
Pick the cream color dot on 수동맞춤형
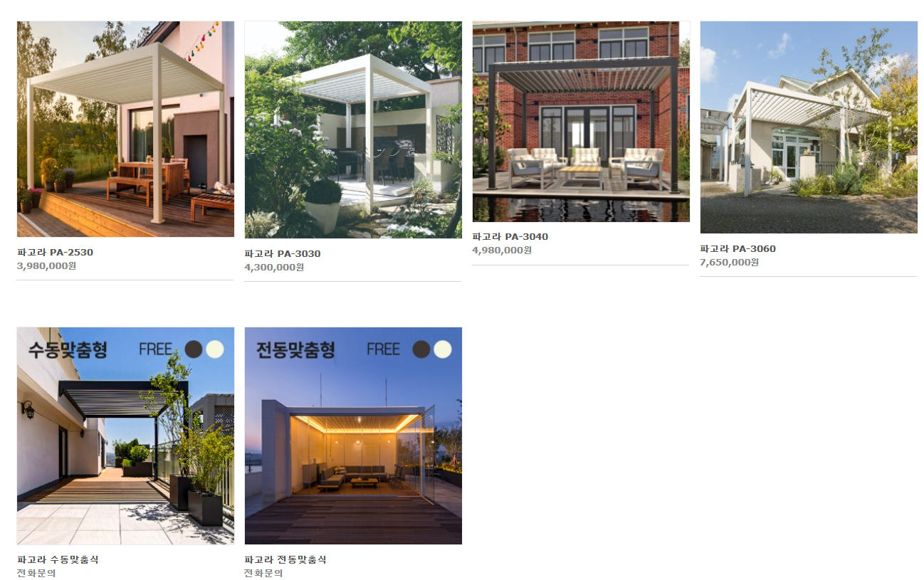click(x=214, y=349)
